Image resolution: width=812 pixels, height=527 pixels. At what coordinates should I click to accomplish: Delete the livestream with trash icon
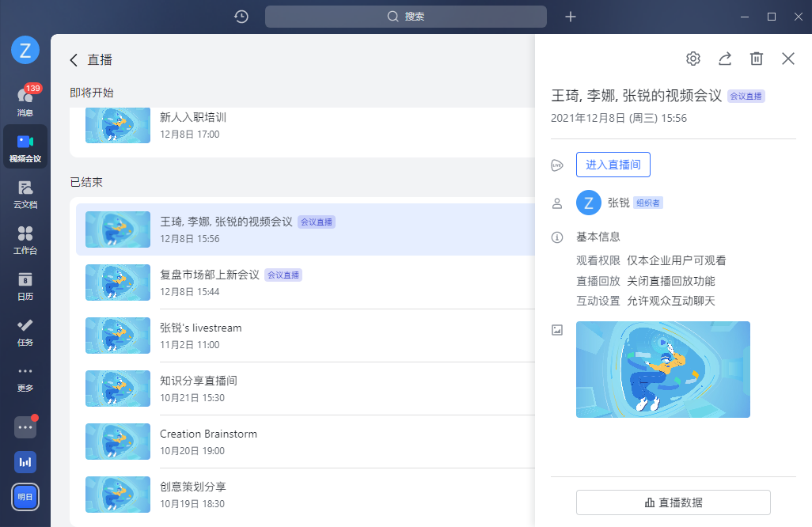coord(757,59)
